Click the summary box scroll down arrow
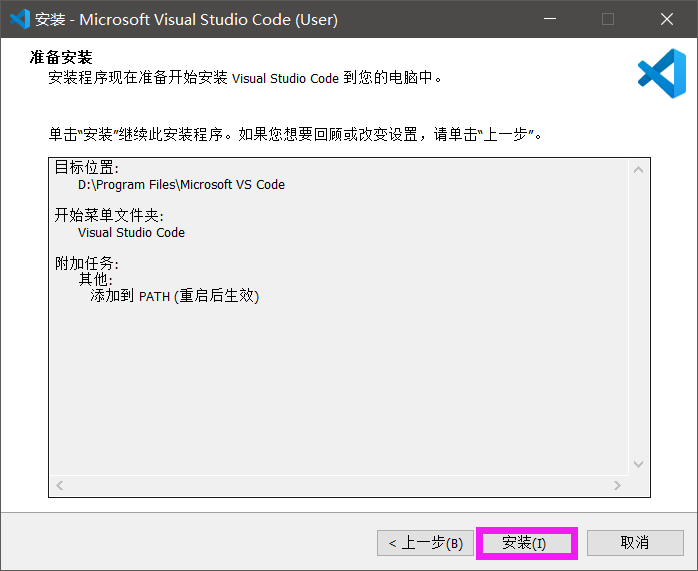 (x=638, y=464)
